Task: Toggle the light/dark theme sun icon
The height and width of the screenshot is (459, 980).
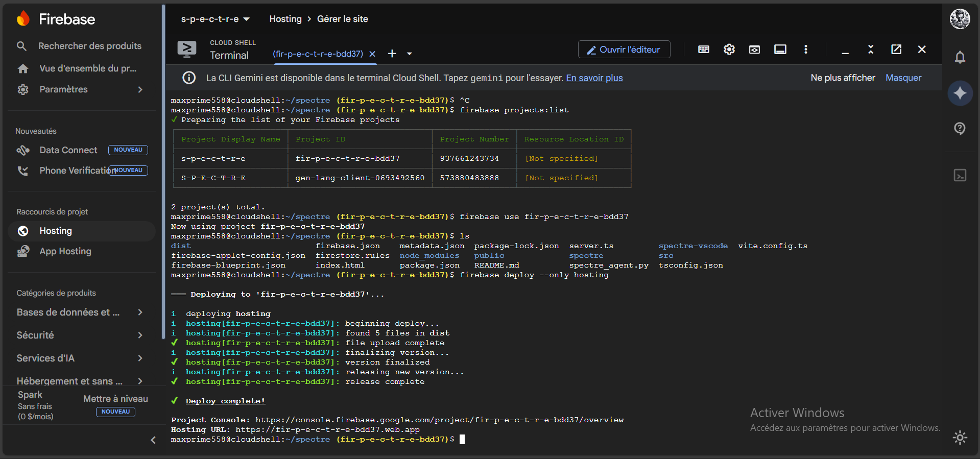Action: [960, 438]
